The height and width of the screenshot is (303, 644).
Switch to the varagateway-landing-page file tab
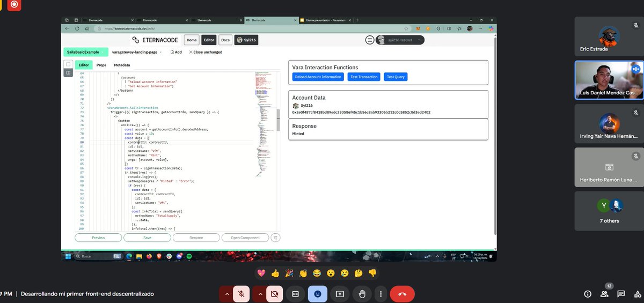[x=135, y=52]
